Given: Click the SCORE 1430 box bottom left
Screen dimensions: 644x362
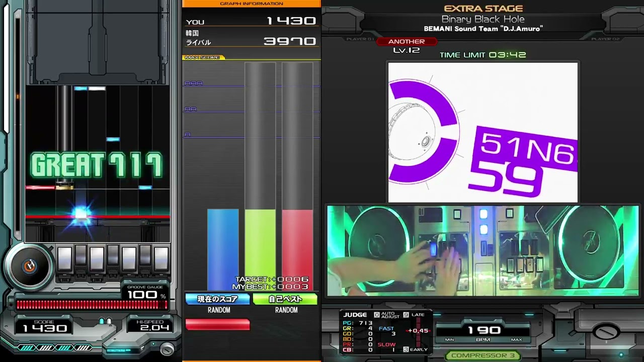Looking at the screenshot, I should click(44, 325).
